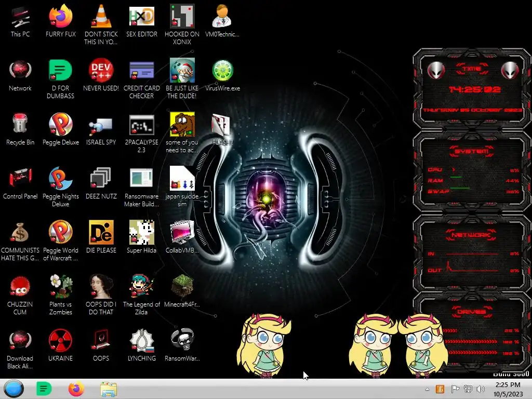This screenshot has width=532, height=399.
Task: Open the network tray icon
Action: coord(468,389)
